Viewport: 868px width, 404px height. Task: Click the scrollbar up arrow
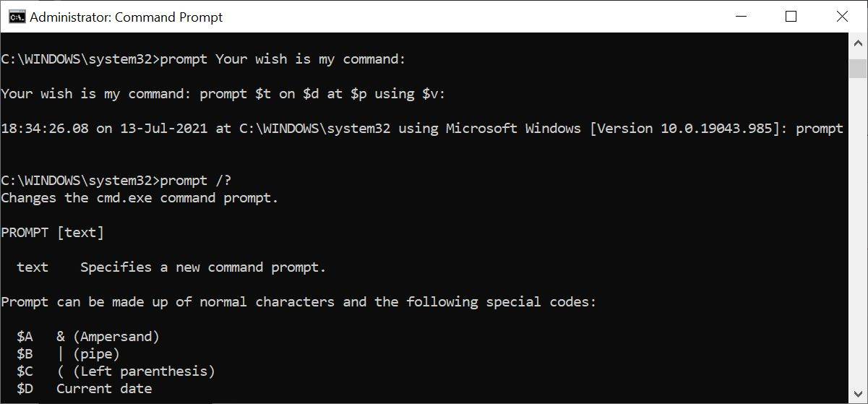[858, 43]
